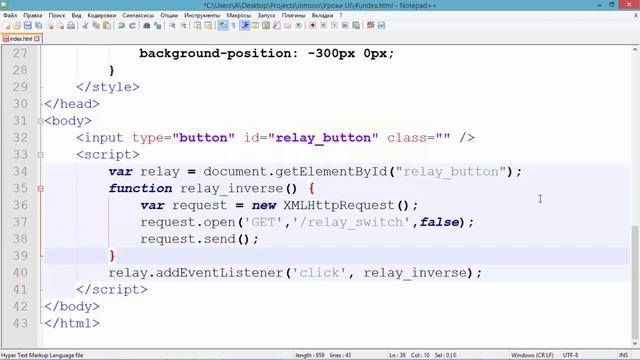
Task: Click the Zoom Out toolbar icon
Action: (183, 25)
